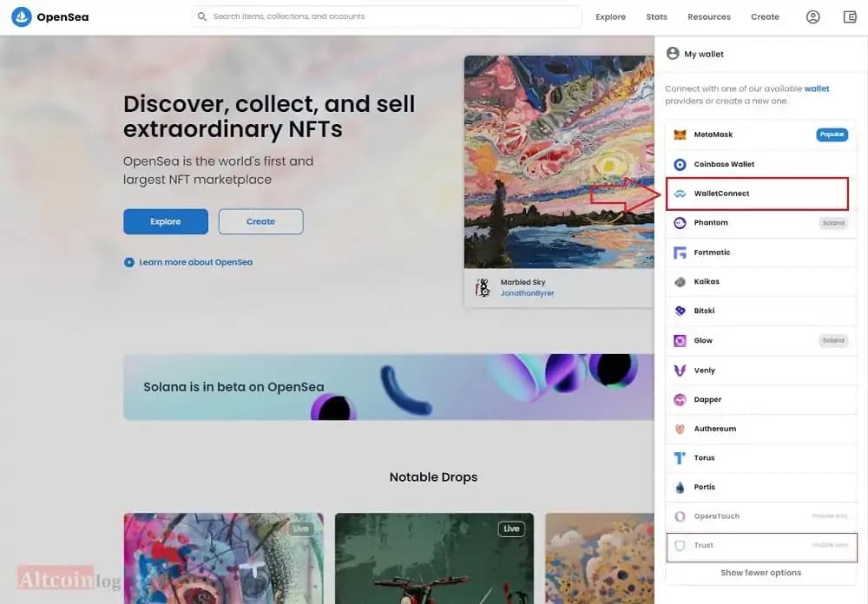Open the first Notable Drops card
The width and height of the screenshot is (868, 604).
pos(224,558)
